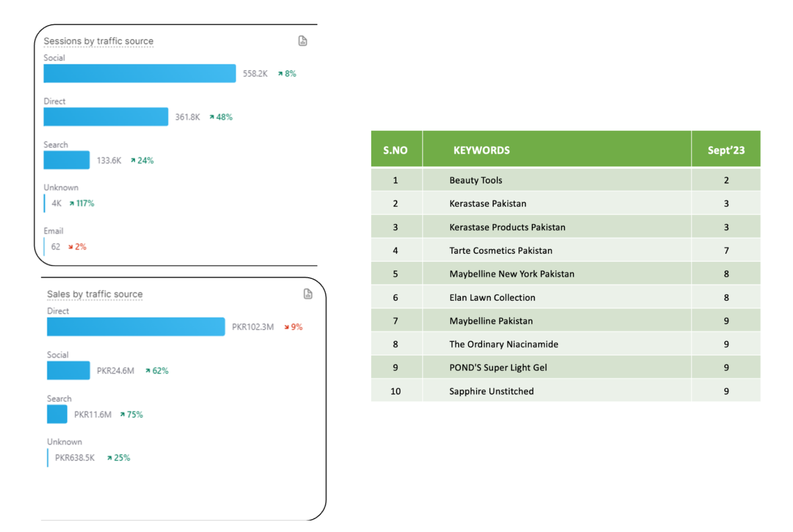Click the Sales by traffic source title
Screen dimensions: 793x532
pos(95,294)
